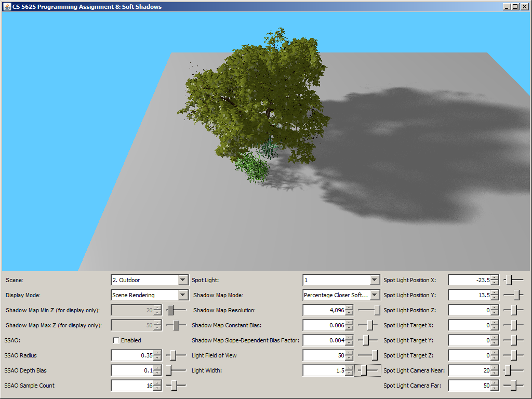
Task: Increase SSAO Radius with up arrow
Action: click(157, 353)
